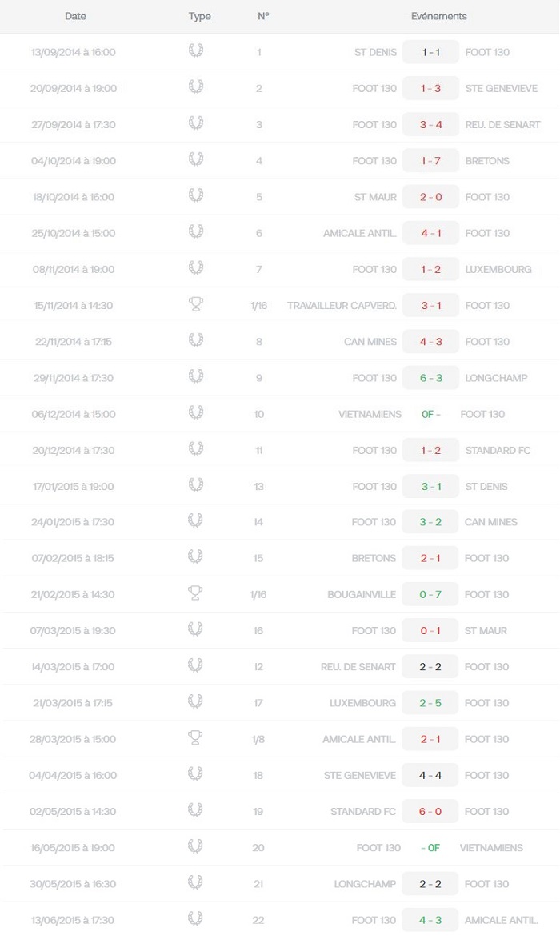Image resolution: width=560 pixels, height=936 pixels.
Task: Open REU. DE SENART team on match 3
Action: tap(502, 125)
